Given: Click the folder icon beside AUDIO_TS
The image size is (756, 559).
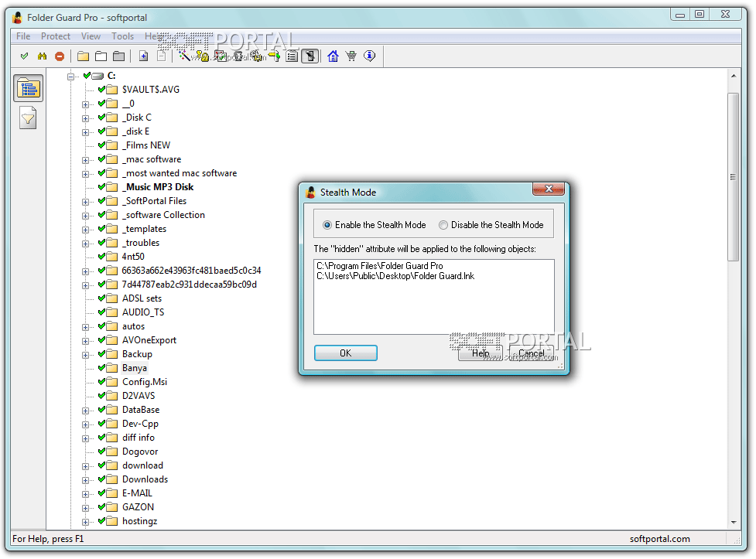Looking at the screenshot, I should coord(112,312).
